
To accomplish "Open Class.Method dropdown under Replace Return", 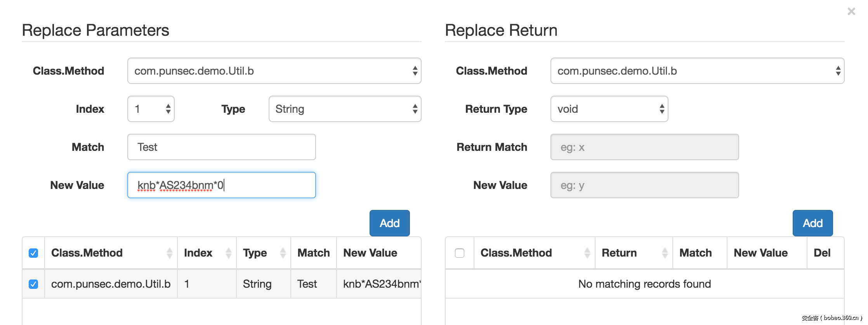I will [x=697, y=71].
